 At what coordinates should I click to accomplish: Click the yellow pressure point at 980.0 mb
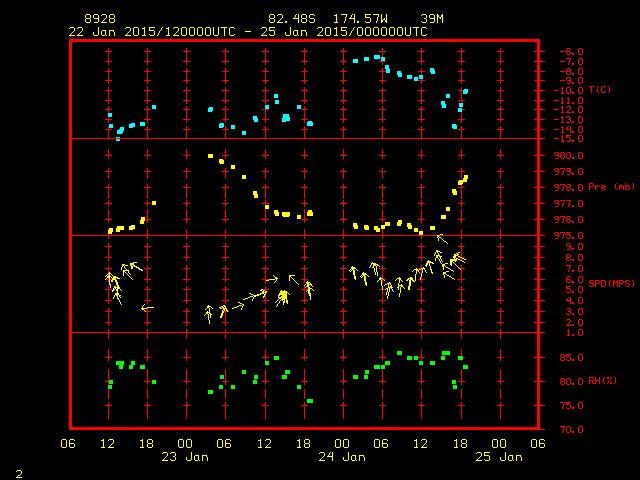[211, 156]
